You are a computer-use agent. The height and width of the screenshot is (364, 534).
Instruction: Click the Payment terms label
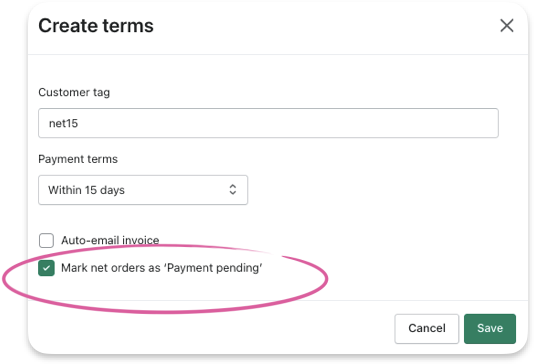point(78,159)
